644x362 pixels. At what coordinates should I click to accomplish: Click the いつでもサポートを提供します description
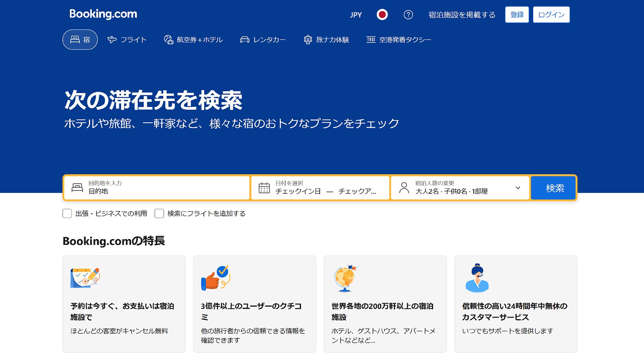507,331
